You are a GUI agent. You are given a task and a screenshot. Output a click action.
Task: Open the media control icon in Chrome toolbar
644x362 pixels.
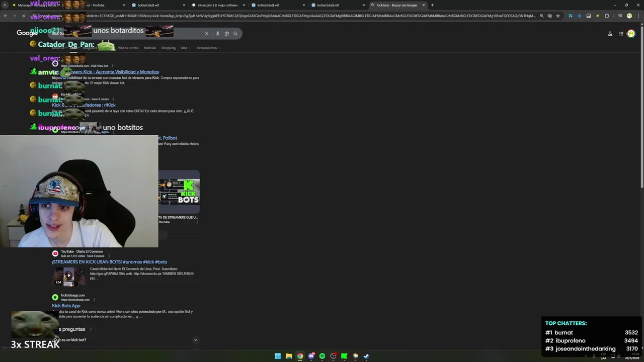(619, 16)
